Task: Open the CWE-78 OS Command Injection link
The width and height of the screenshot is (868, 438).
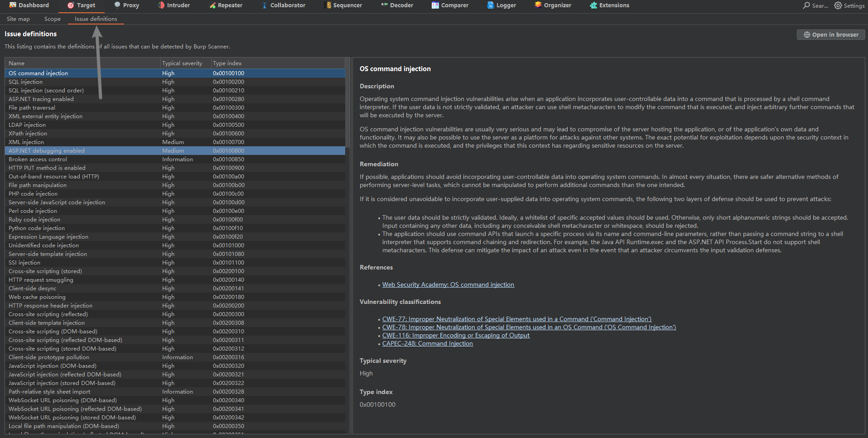Action: pyautogui.click(x=529, y=327)
